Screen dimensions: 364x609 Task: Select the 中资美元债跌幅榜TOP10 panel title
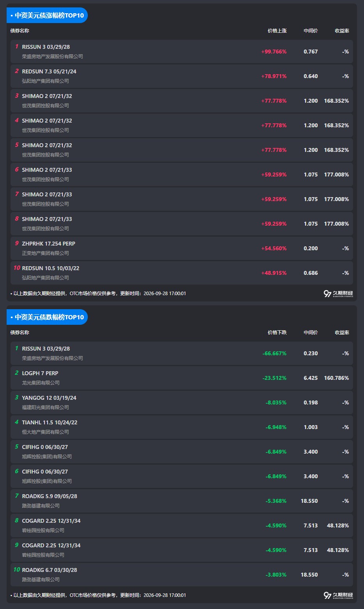point(47,317)
